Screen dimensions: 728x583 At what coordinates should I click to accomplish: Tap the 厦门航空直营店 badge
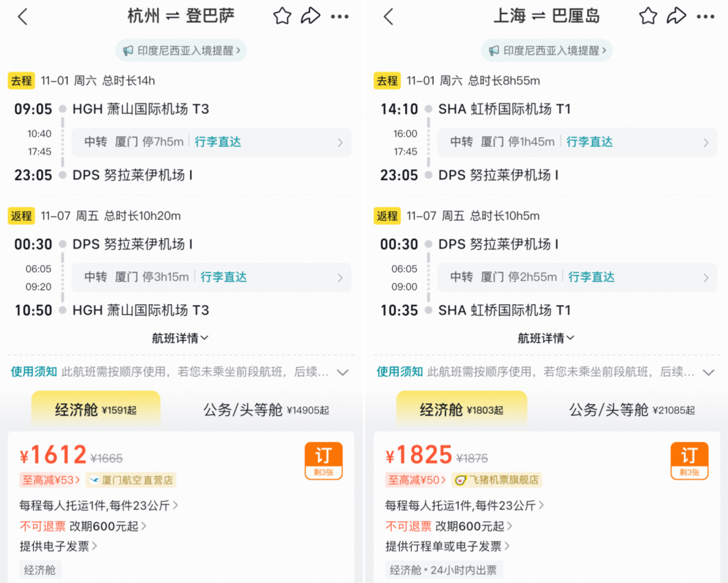point(132,480)
